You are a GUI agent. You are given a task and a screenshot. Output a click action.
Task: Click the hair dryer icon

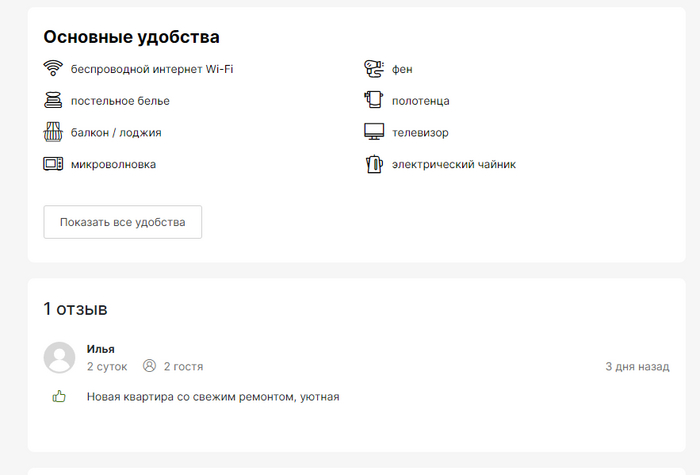click(374, 69)
